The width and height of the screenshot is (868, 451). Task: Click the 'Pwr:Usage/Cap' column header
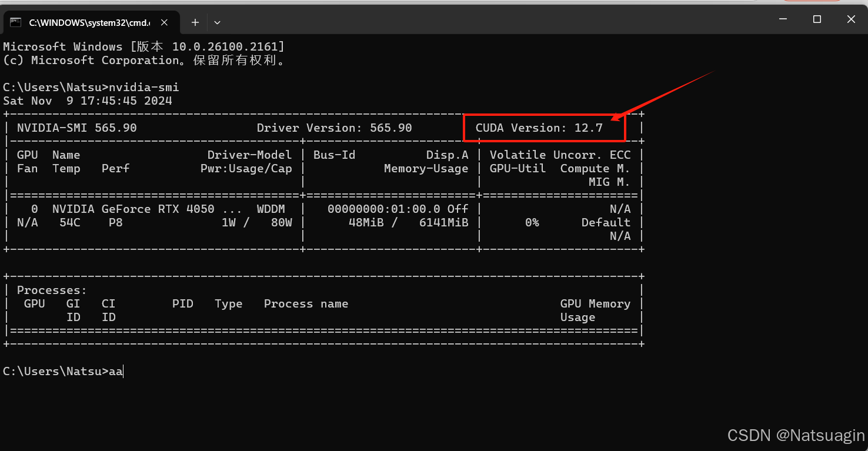246,168
